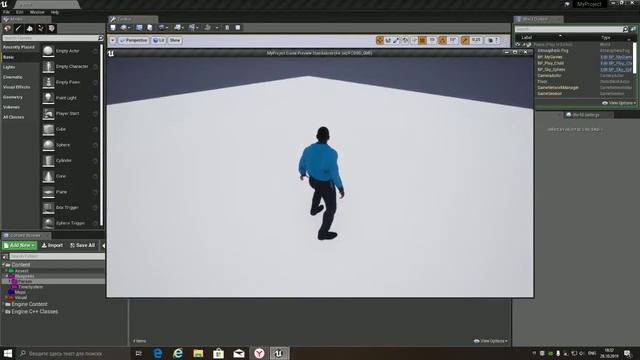This screenshot has width=640, height=360.
Task: Open World Outliner View Options dropdown
Action: click(619, 103)
